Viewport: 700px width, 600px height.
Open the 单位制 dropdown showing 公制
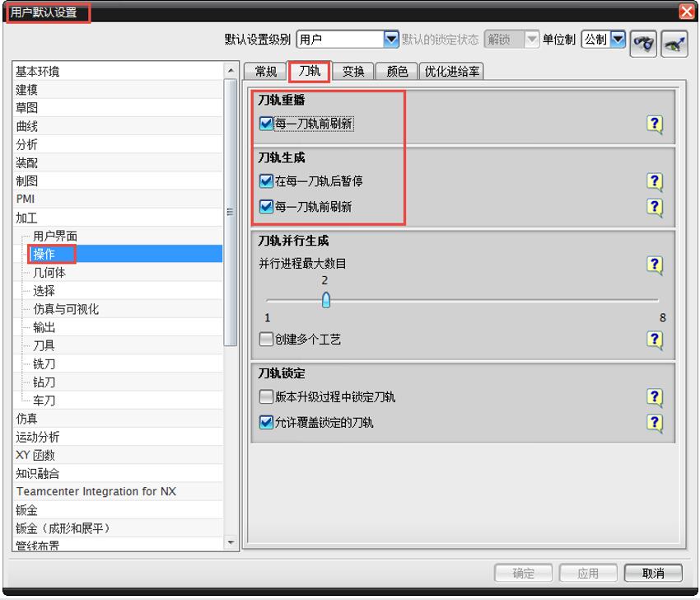click(601, 38)
